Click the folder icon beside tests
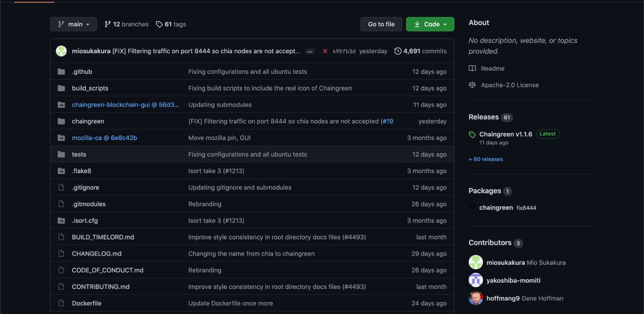 coord(61,154)
